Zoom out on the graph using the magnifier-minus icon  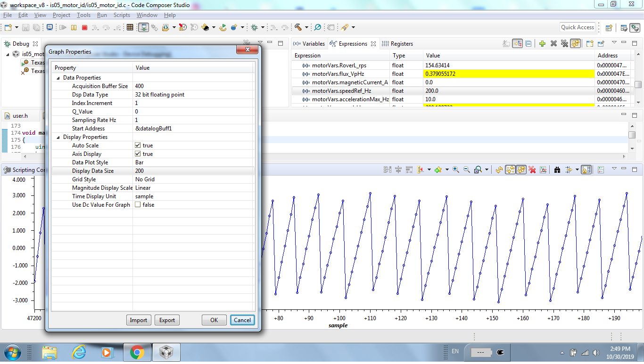click(x=465, y=169)
